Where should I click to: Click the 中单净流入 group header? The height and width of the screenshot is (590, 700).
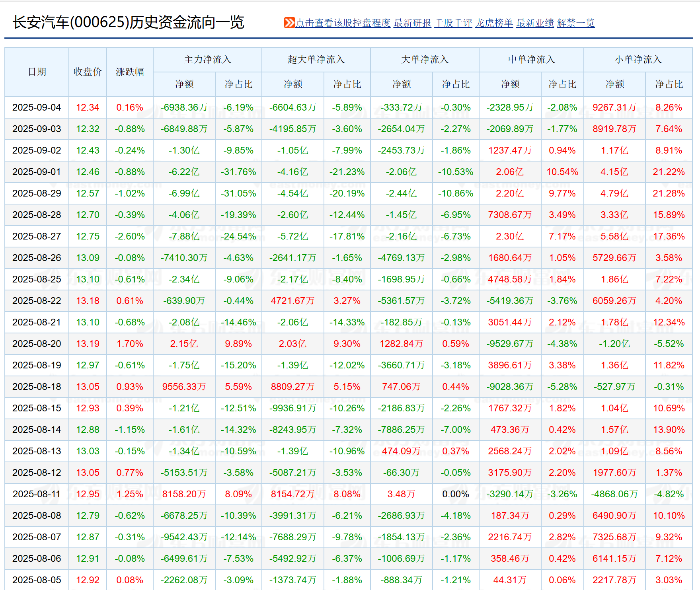[x=532, y=60]
